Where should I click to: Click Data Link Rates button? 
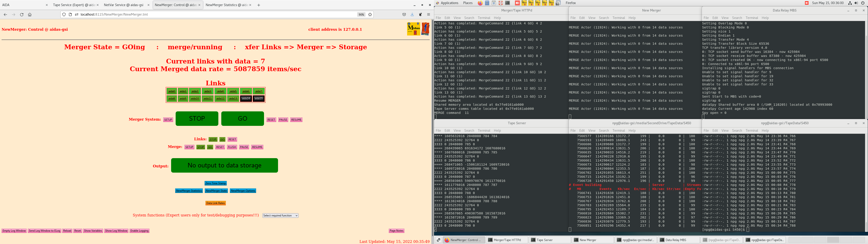pyautogui.click(x=216, y=203)
